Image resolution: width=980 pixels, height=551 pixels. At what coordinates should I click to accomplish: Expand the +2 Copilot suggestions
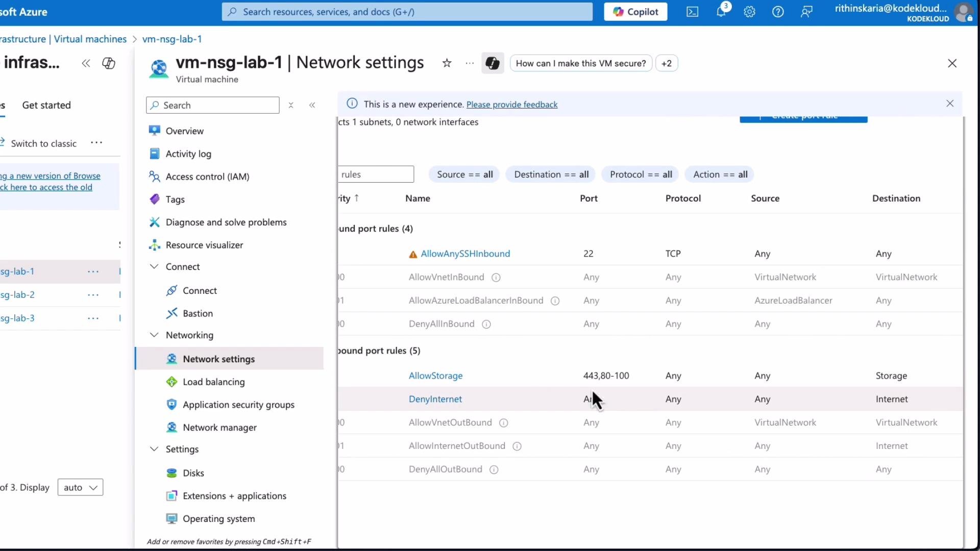pyautogui.click(x=666, y=63)
